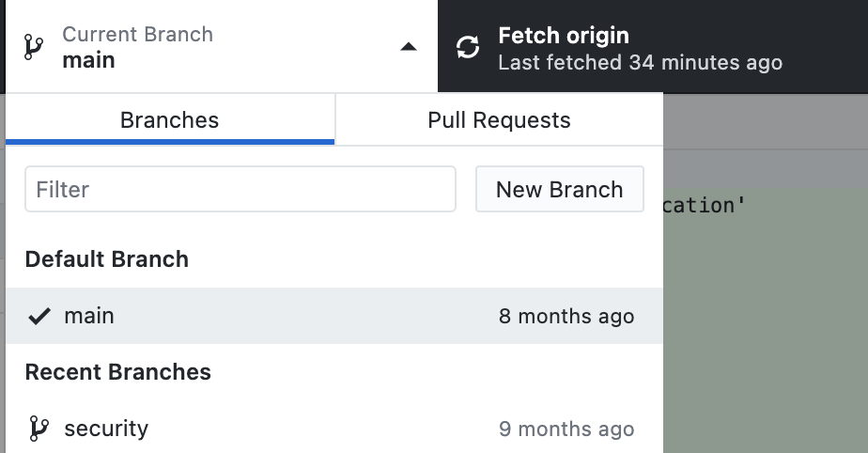This screenshot has width=868, height=453.
Task: Collapse the Current Branch dropdown via triangle arrow
Action: tap(409, 46)
